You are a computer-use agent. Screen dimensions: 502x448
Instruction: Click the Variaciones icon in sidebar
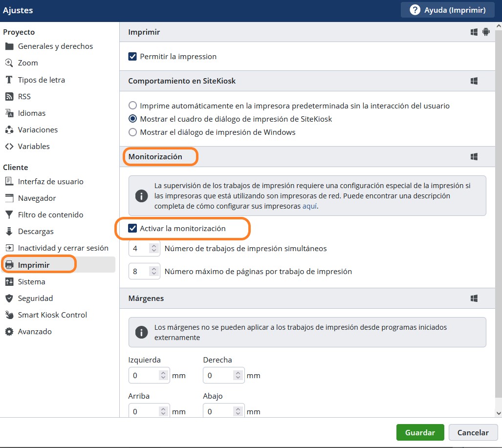point(9,130)
